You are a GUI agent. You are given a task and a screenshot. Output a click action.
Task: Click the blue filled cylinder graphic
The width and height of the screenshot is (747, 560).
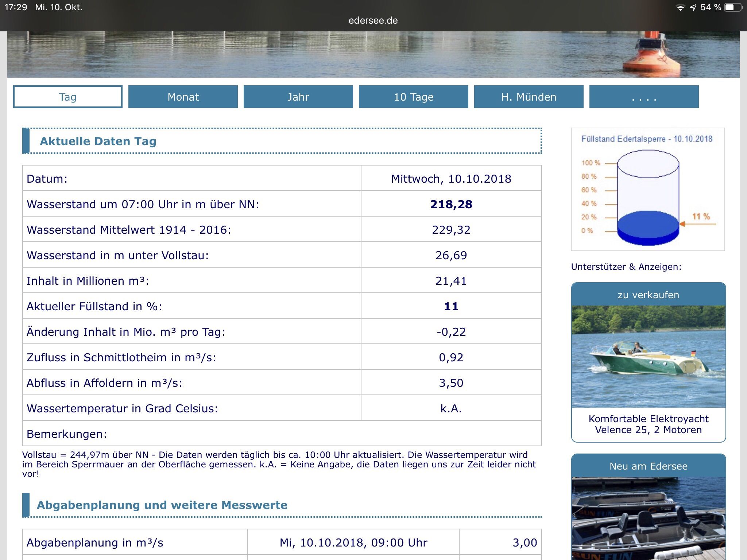(x=648, y=229)
